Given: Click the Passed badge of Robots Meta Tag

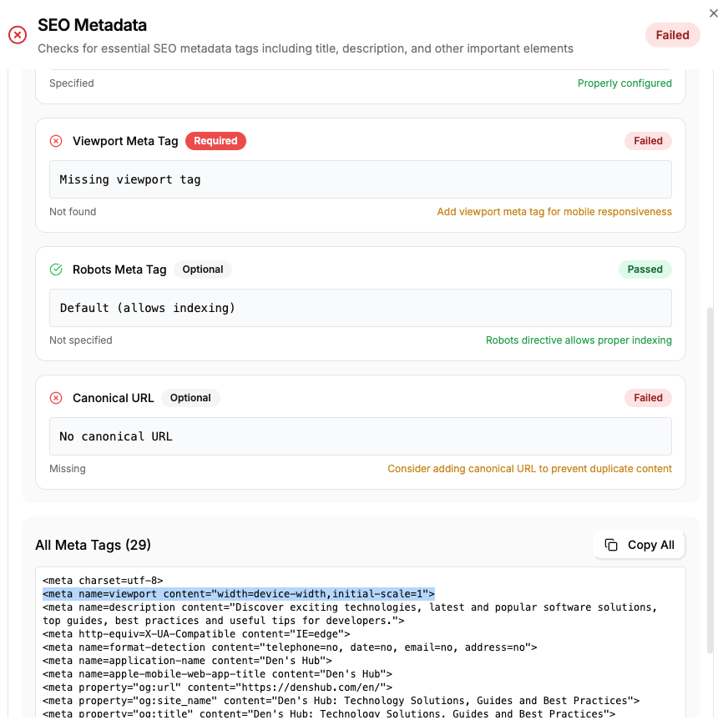Looking at the screenshot, I should pyautogui.click(x=645, y=269).
